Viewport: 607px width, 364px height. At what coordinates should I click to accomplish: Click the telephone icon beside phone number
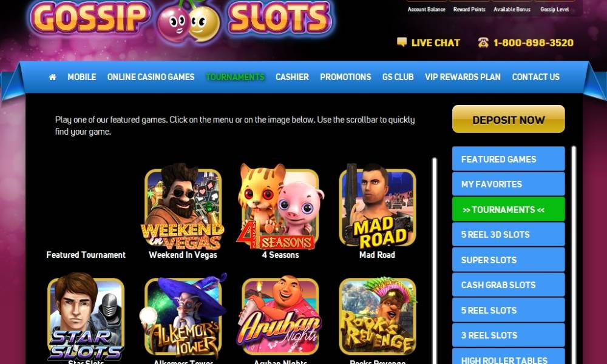(483, 42)
